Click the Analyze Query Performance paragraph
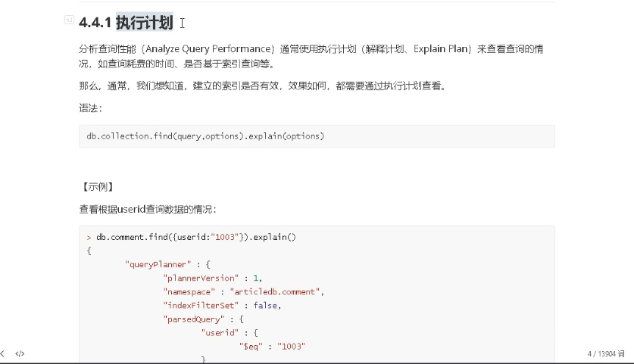Screen dimensions: 634x364 311,56
